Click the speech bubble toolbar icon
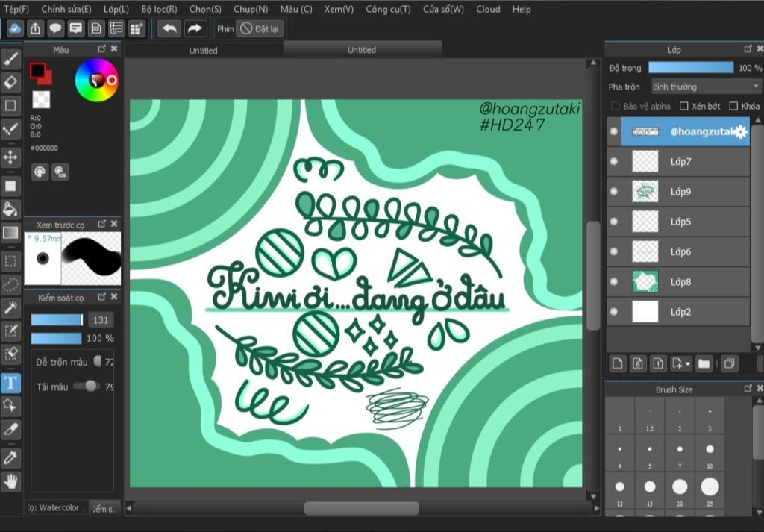Image resolution: width=764 pixels, height=532 pixels. coord(55,29)
